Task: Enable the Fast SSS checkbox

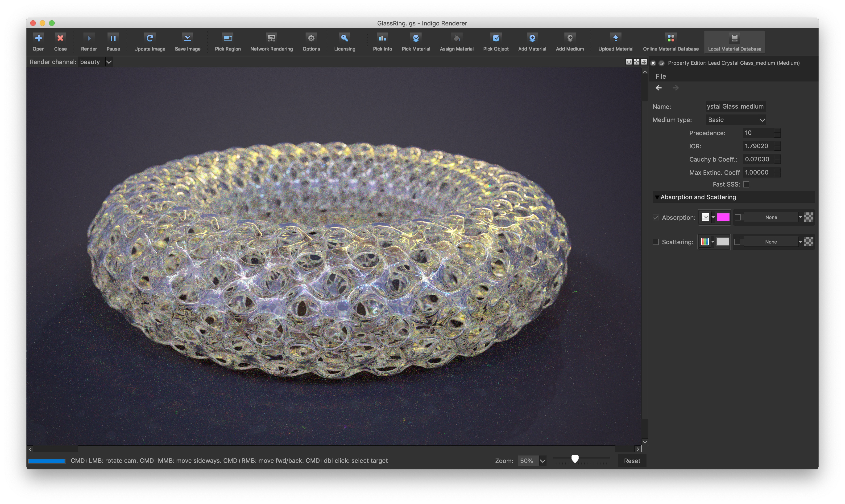Action: tap(746, 184)
